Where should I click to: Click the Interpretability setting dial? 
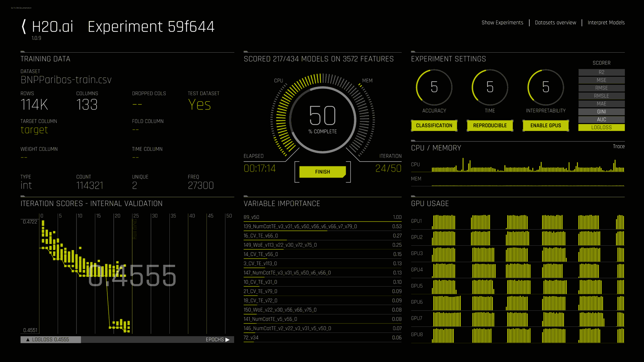pyautogui.click(x=545, y=87)
